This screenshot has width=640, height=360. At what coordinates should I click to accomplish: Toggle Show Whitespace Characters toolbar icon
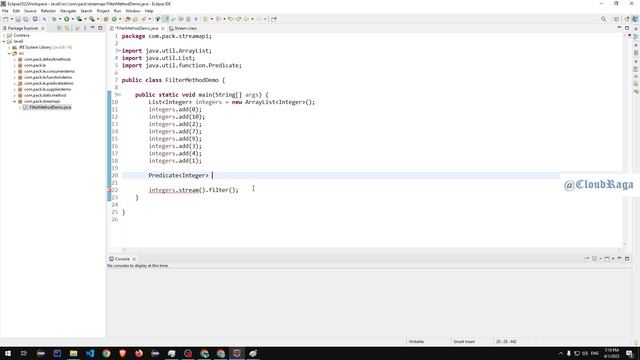(196, 19)
